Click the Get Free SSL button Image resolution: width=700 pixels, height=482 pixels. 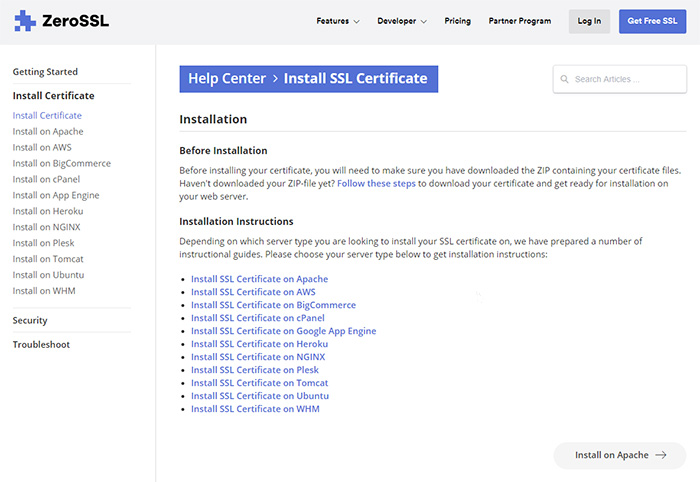point(652,21)
